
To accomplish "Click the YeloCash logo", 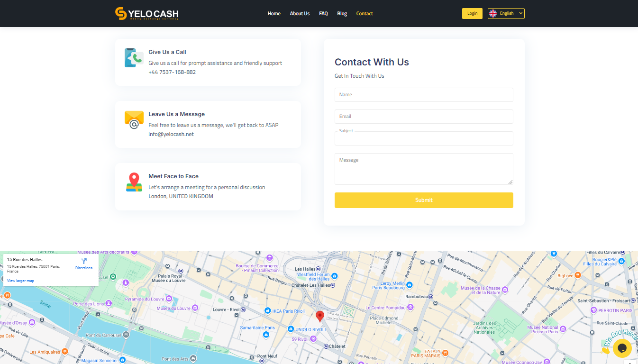I will [147, 13].
